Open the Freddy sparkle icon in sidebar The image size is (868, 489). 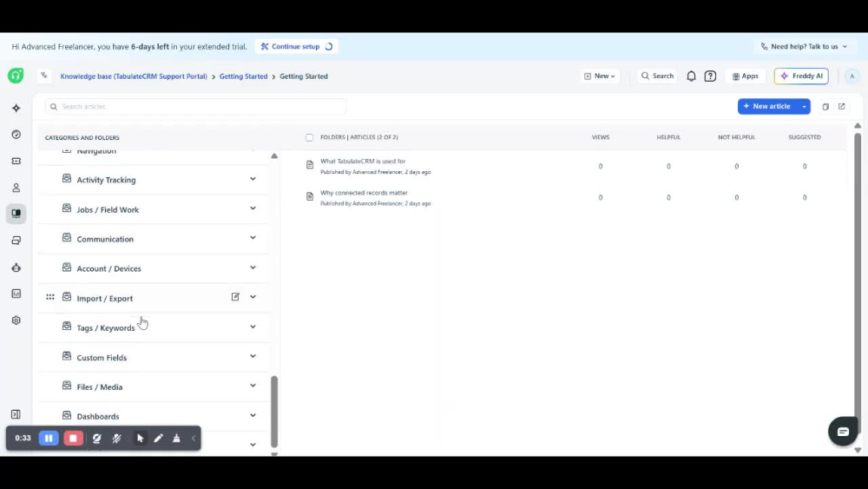(x=16, y=108)
